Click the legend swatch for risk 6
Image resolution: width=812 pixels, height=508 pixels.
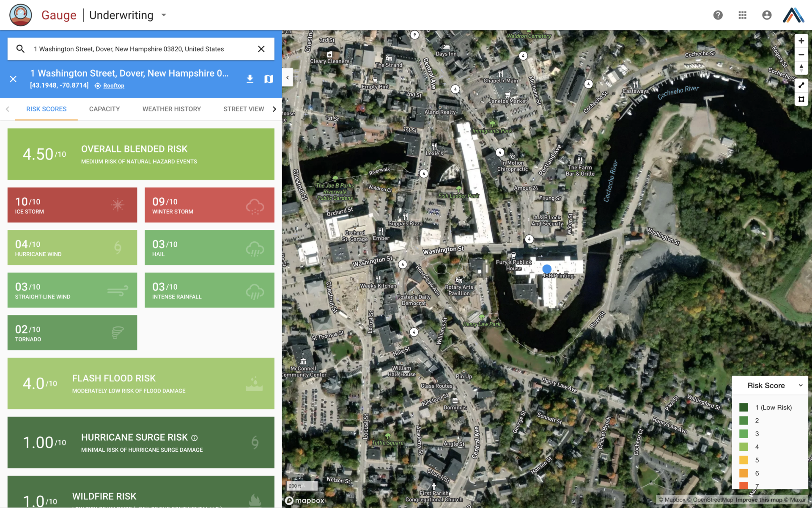click(x=743, y=473)
